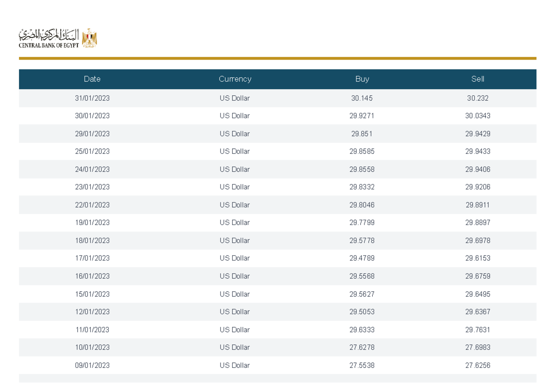Click the date 10/01/2023

tap(92, 348)
